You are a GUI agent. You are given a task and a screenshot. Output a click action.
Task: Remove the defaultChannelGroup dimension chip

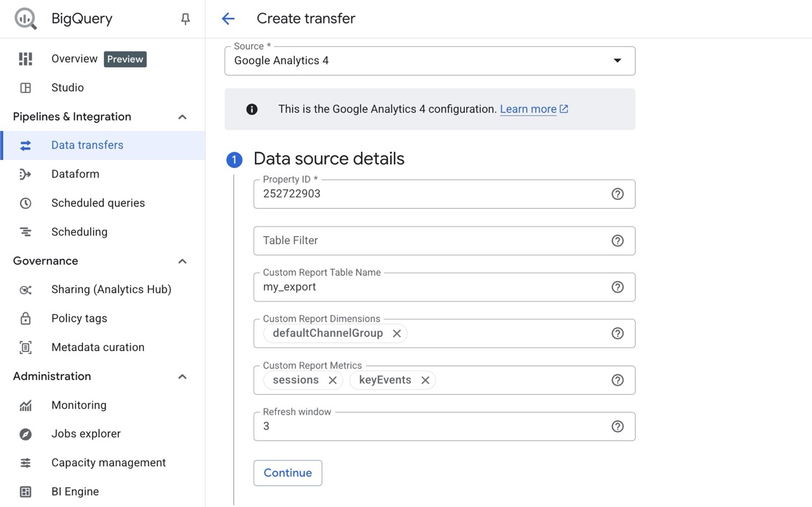tap(396, 334)
